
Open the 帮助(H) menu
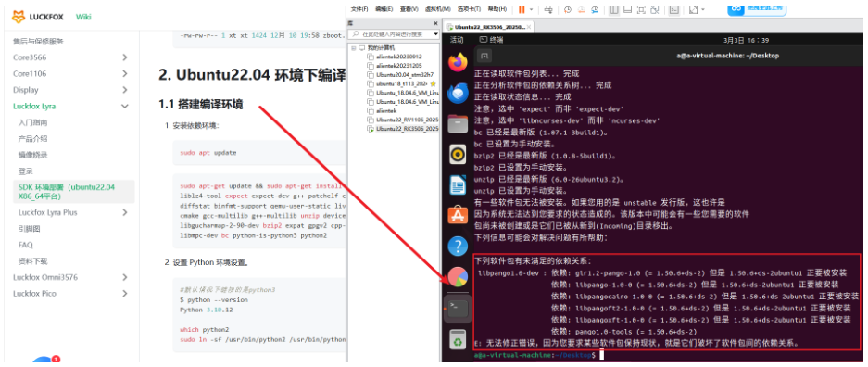point(497,9)
